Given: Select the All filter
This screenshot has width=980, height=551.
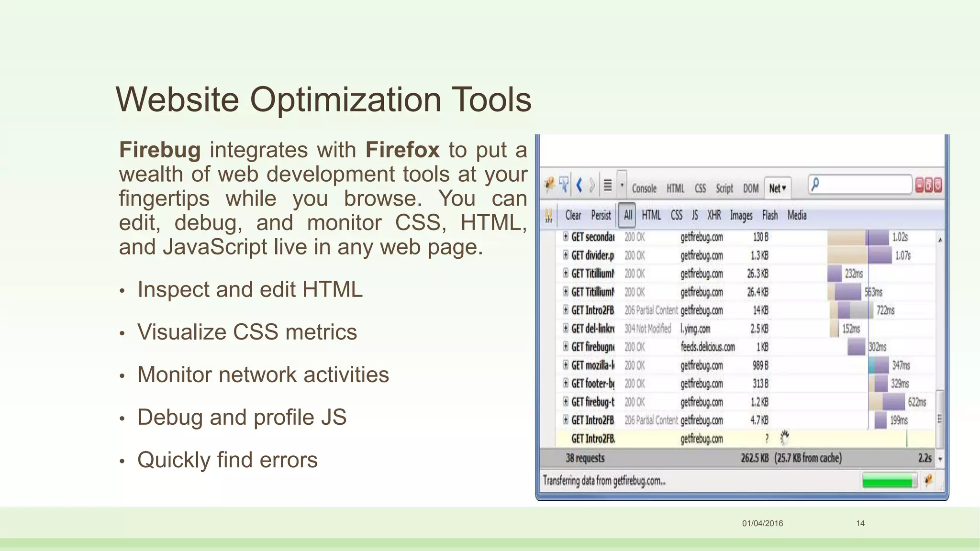Looking at the screenshot, I should (627, 215).
